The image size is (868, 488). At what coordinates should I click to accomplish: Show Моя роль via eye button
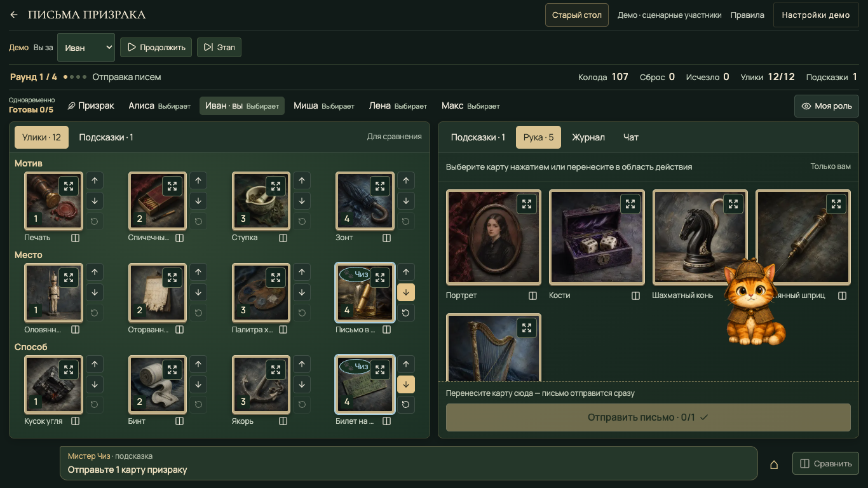tap(827, 106)
